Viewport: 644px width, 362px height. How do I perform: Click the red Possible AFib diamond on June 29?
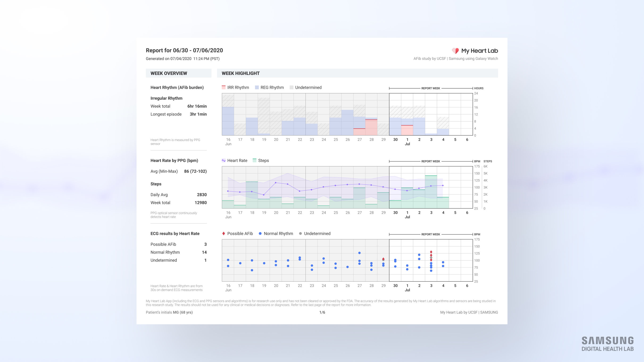[383, 259]
